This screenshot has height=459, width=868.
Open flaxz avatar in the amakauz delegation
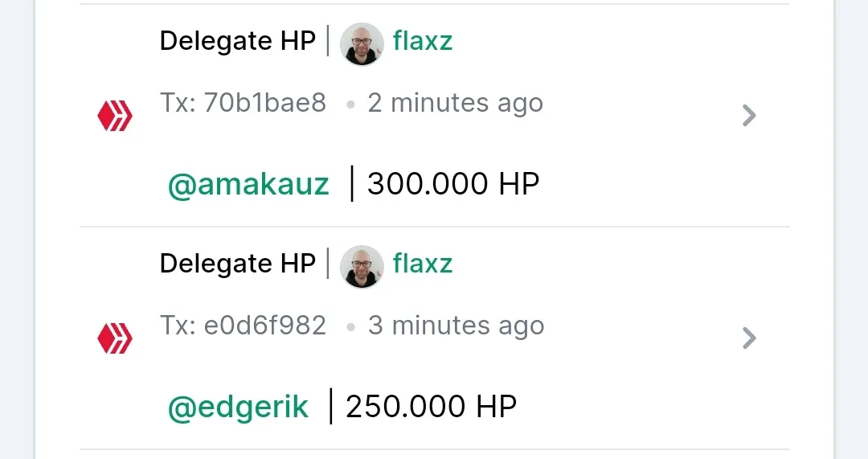pos(362,43)
